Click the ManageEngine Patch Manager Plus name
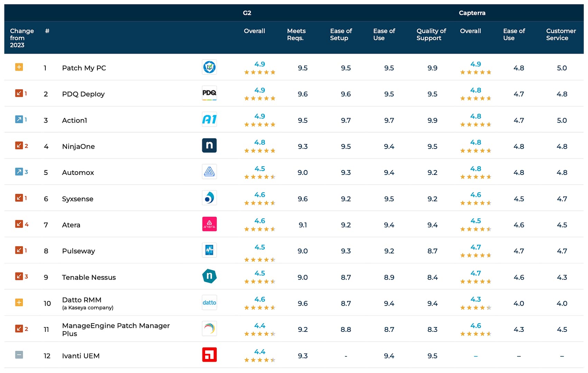Image resolution: width=588 pixels, height=373 pixels. tap(116, 329)
